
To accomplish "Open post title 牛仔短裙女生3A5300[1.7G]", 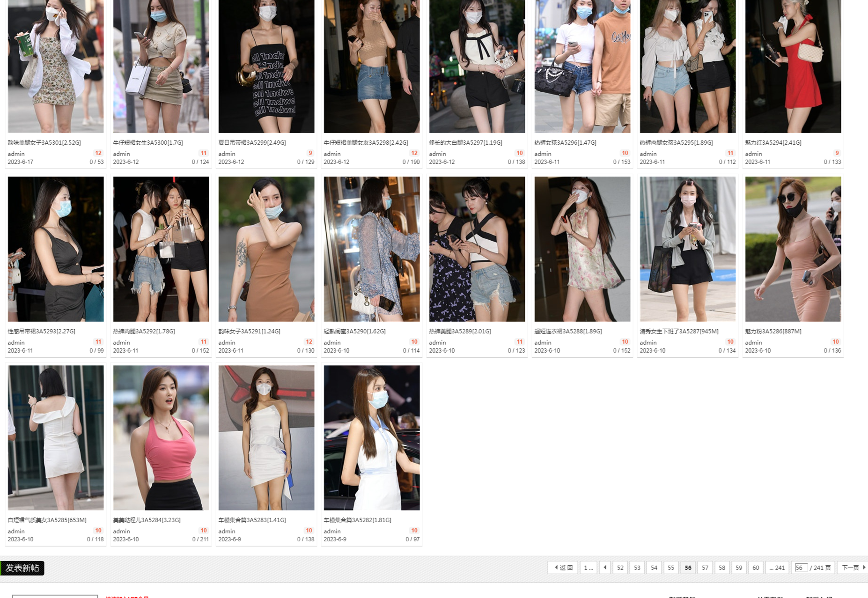I will tap(148, 142).
